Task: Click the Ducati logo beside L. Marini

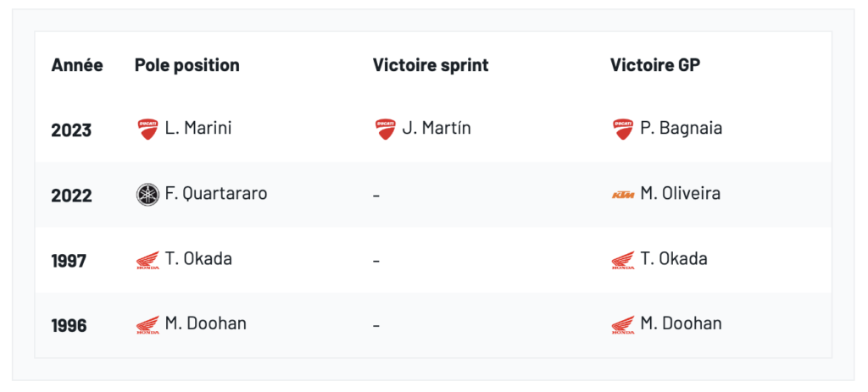Action: click(147, 130)
